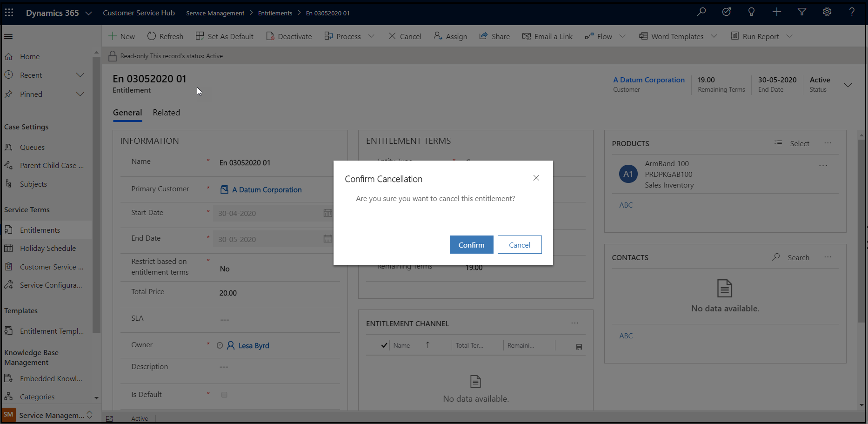The image size is (868, 424).
Task: Open the settings gear icon
Action: click(827, 12)
